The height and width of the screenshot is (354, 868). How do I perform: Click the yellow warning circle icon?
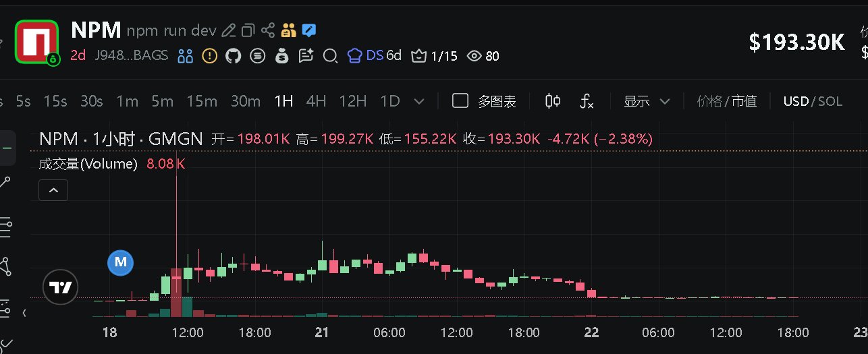pos(210,56)
